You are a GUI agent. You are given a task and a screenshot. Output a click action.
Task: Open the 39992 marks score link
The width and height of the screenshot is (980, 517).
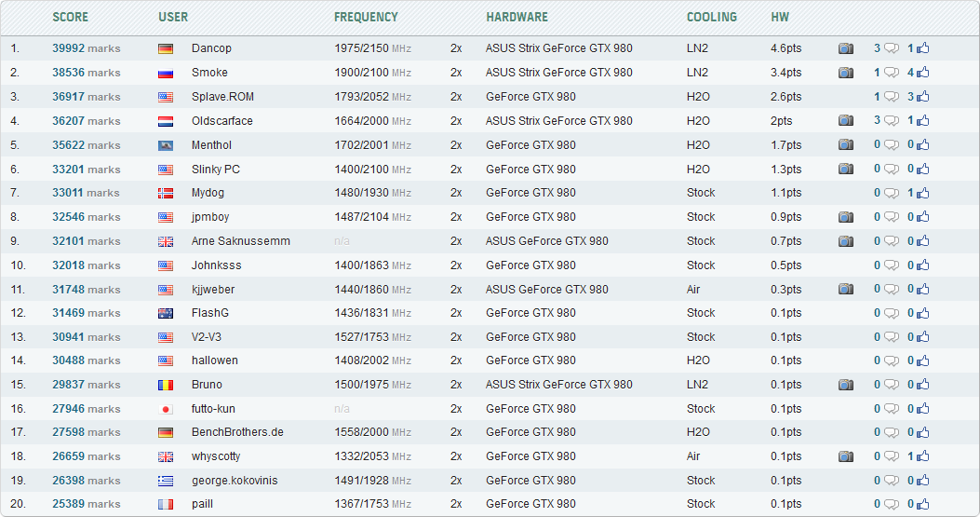click(86, 48)
